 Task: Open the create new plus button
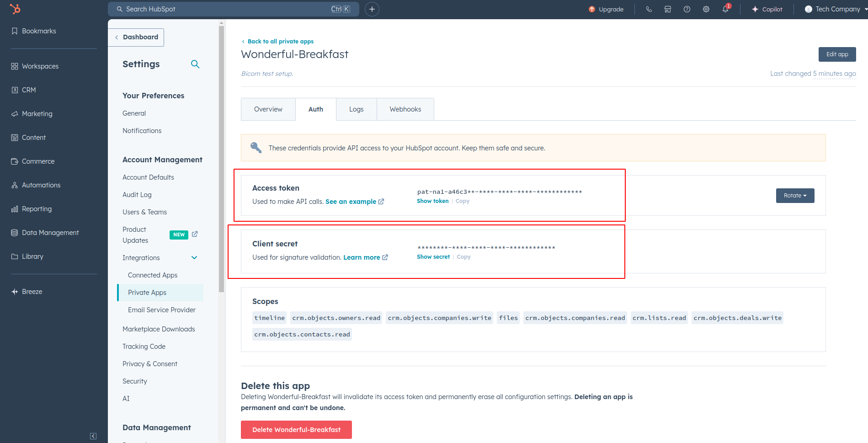tap(372, 9)
